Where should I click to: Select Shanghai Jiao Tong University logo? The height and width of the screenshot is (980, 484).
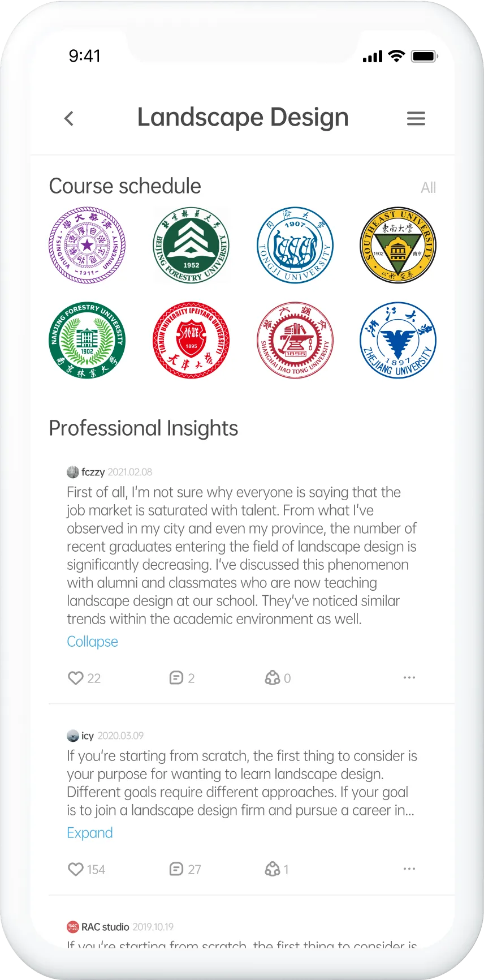click(x=295, y=340)
